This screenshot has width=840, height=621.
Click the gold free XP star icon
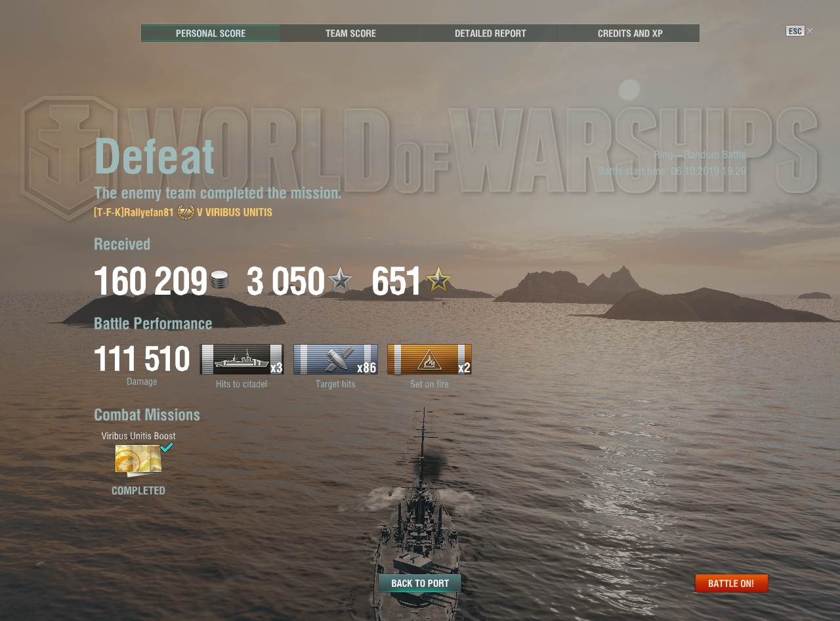tap(438, 280)
